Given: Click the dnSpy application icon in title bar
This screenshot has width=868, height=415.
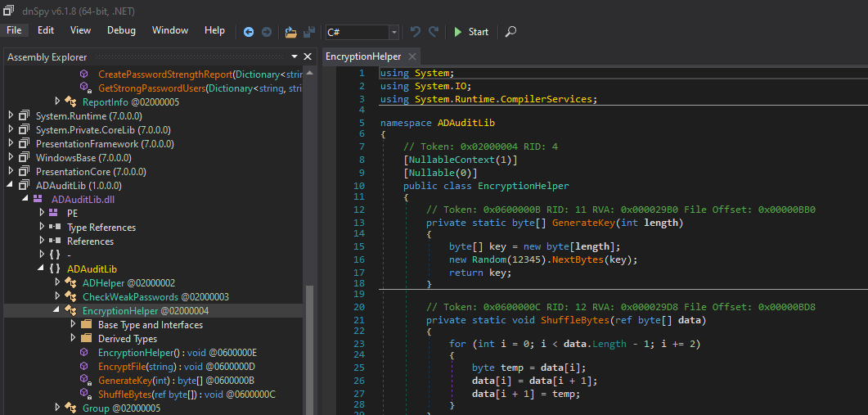Looking at the screenshot, I should [x=9, y=10].
